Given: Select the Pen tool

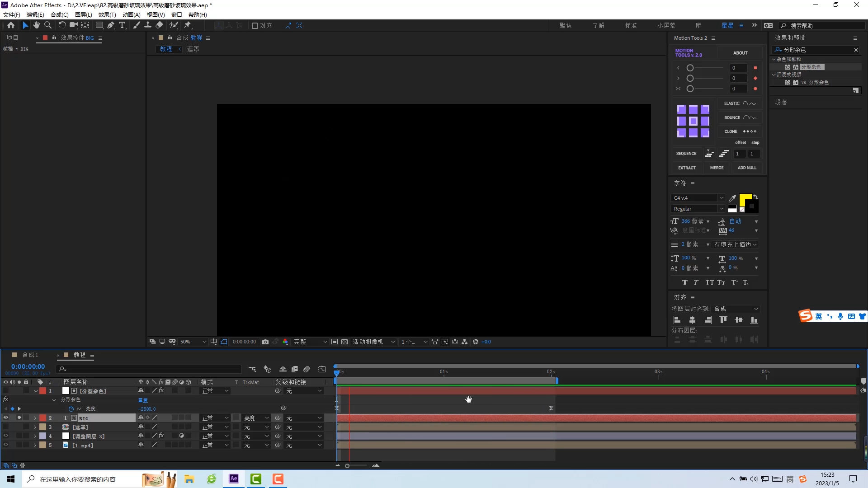Looking at the screenshot, I should (111, 25).
